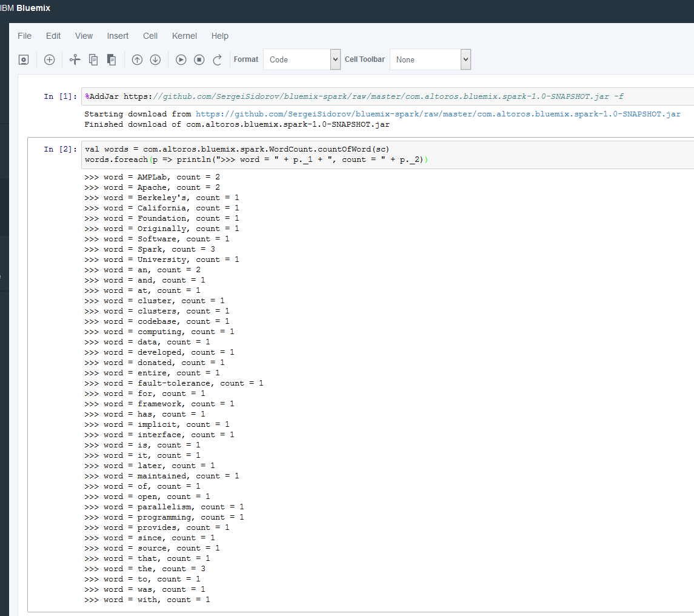Open the Insert menu
This screenshot has height=616, width=694.
pos(118,36)
